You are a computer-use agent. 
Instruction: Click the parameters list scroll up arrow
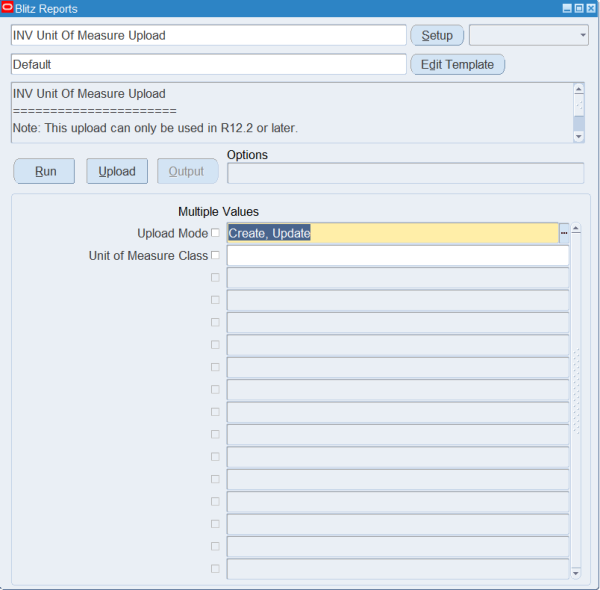[x=576, y=229]
